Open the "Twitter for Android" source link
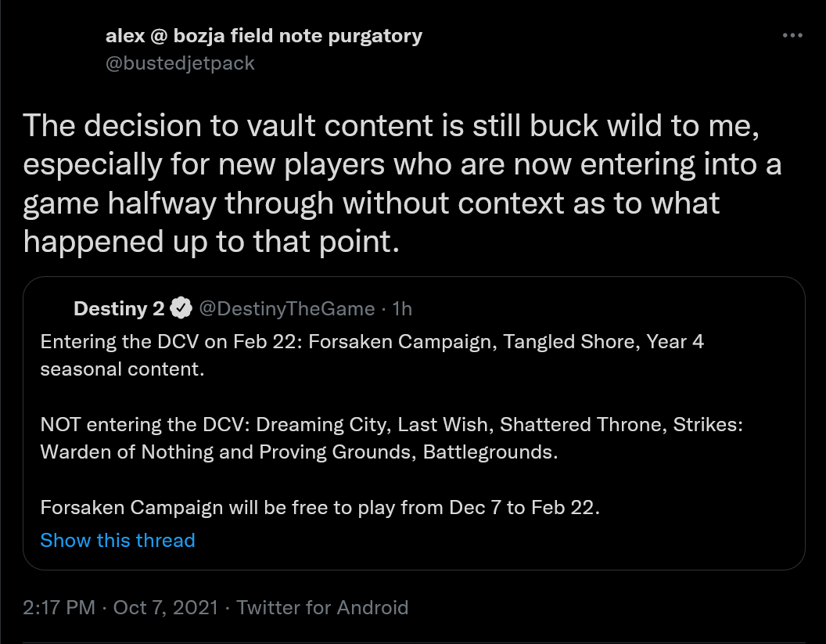This screenshot has width=826, height=644. click(x=322, y=608)
